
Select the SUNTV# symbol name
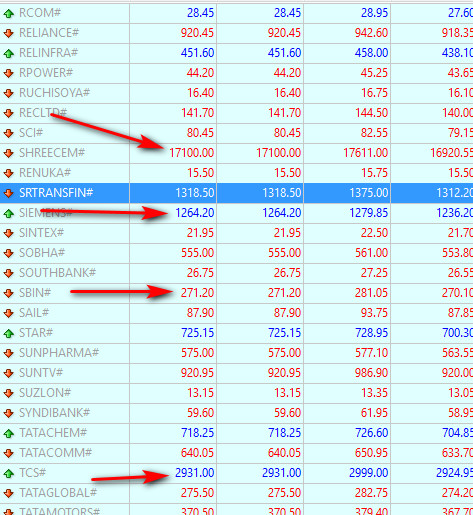point(41,373)
